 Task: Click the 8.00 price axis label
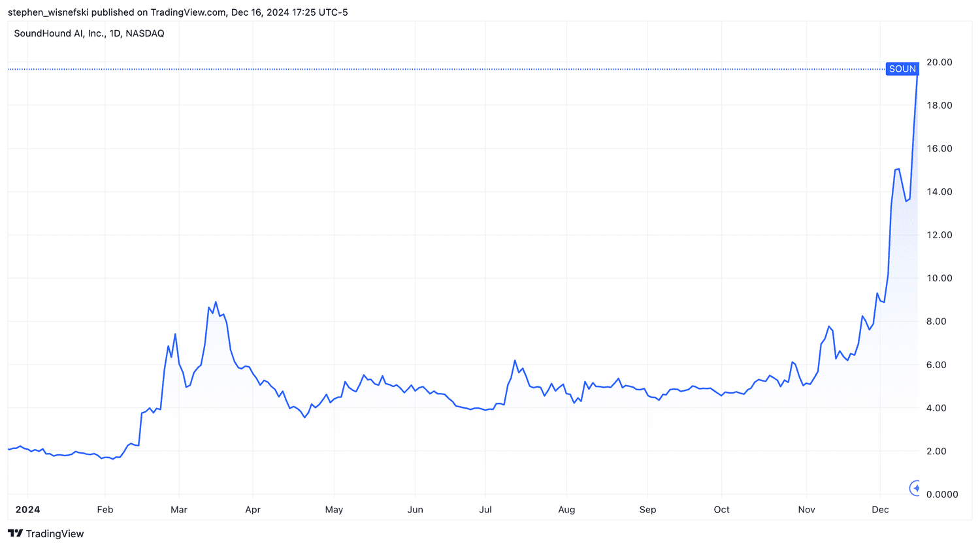pos(937,321)
